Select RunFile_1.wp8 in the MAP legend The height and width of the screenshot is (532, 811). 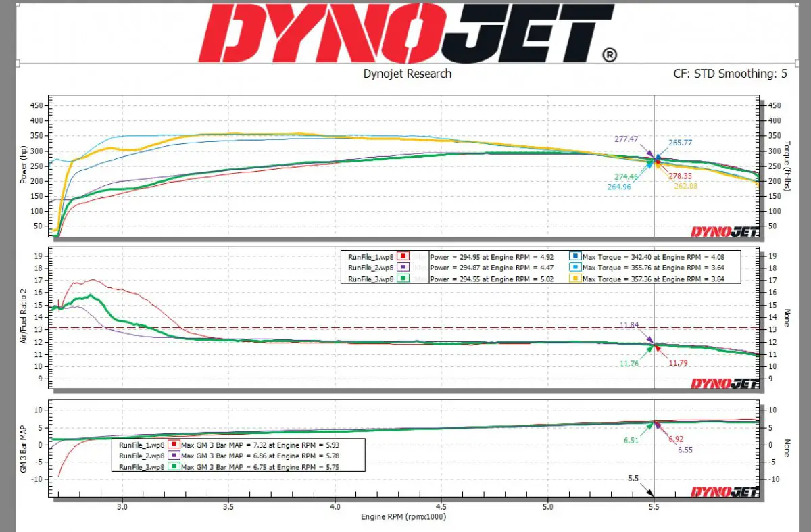click(141, 445)
